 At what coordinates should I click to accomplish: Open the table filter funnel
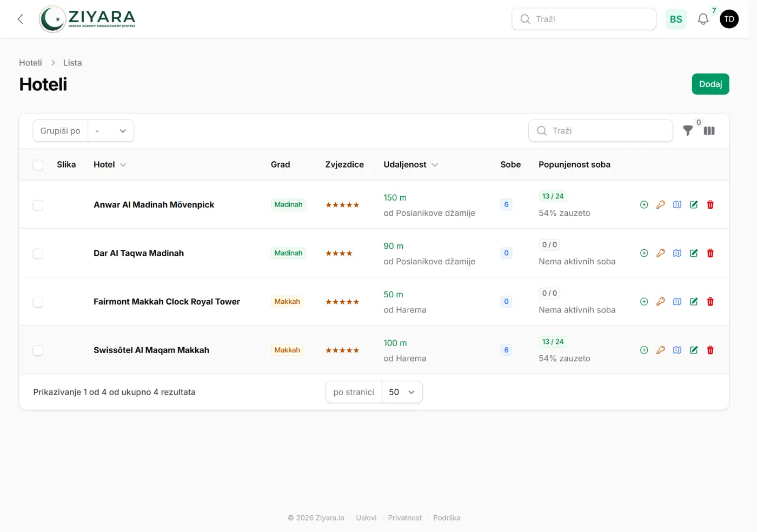point(688,131)
